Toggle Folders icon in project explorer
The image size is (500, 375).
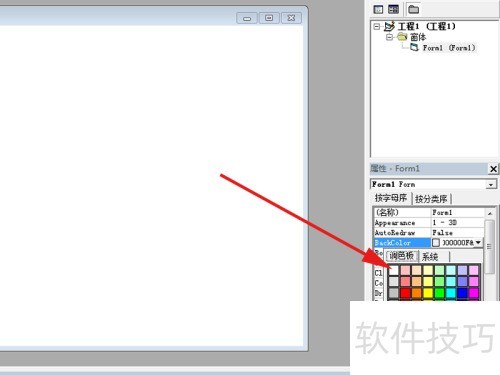tap(413, 9)
